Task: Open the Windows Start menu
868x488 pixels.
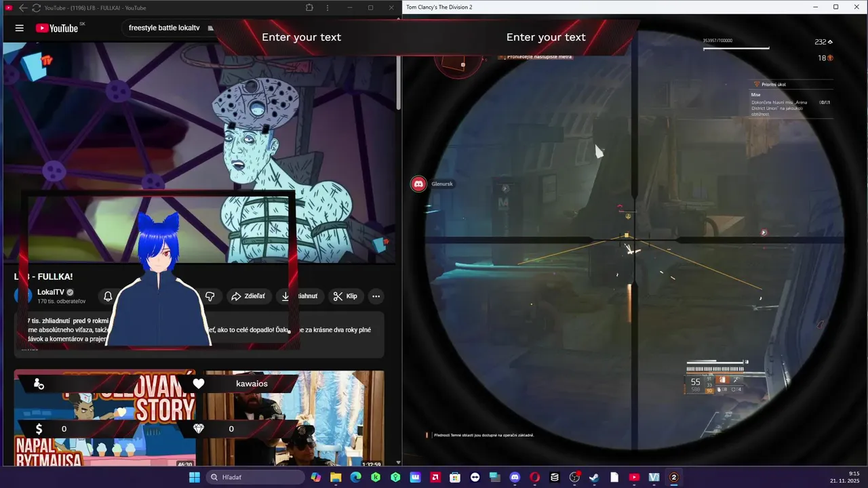Action: [194, 477]
